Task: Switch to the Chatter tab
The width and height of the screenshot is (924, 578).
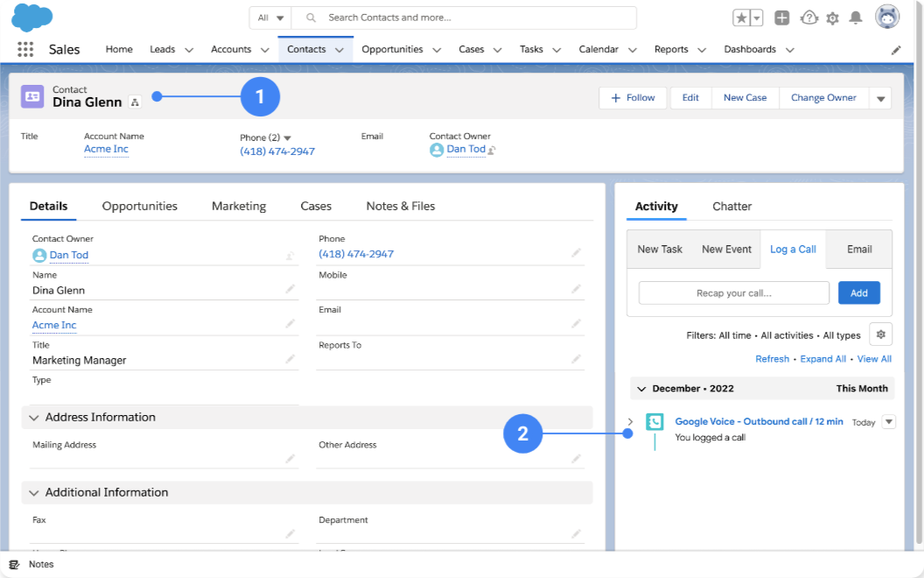Action: (x=731, y=207)
